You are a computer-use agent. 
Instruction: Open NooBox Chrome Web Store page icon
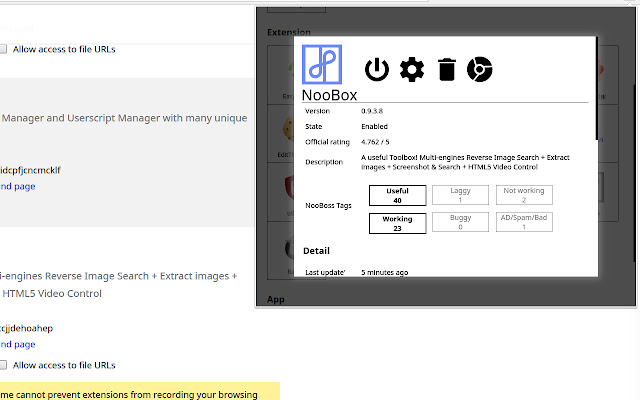[480, 69]
